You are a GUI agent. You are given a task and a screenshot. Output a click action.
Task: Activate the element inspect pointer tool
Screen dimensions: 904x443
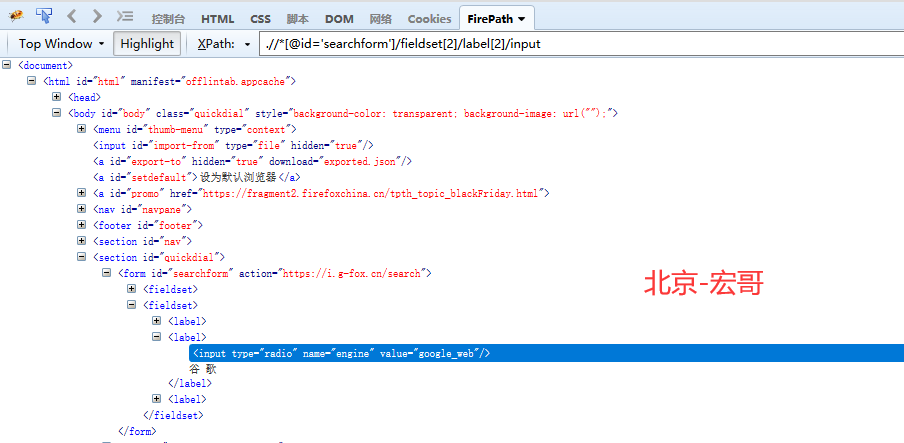point(44,16)
